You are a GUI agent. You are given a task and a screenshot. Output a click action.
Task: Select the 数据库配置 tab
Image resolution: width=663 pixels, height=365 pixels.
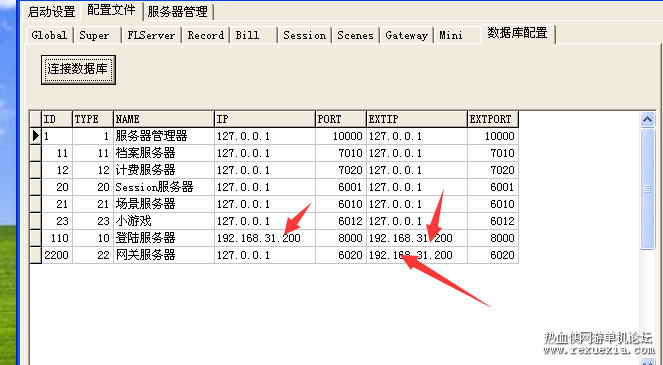pyautogui.click(x=517, y=33)
